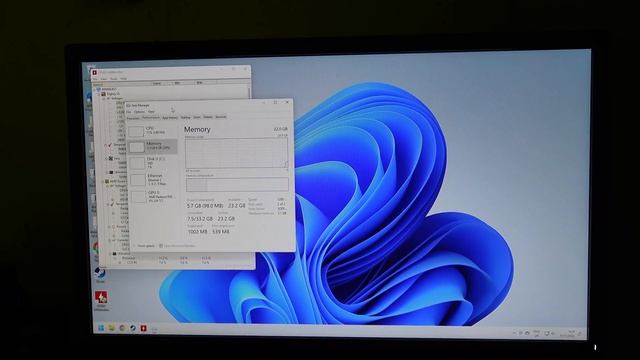Open the Steam desktop shortcut

tap(100, 274)
